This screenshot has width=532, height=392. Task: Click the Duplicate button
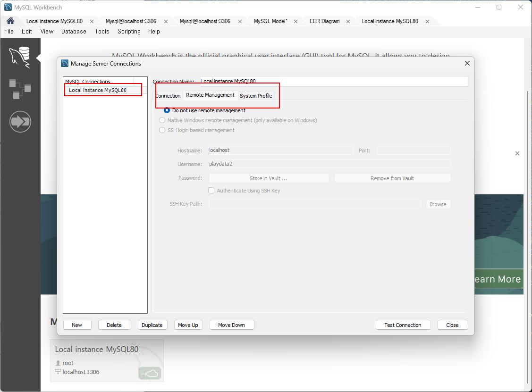pos(152,325)
